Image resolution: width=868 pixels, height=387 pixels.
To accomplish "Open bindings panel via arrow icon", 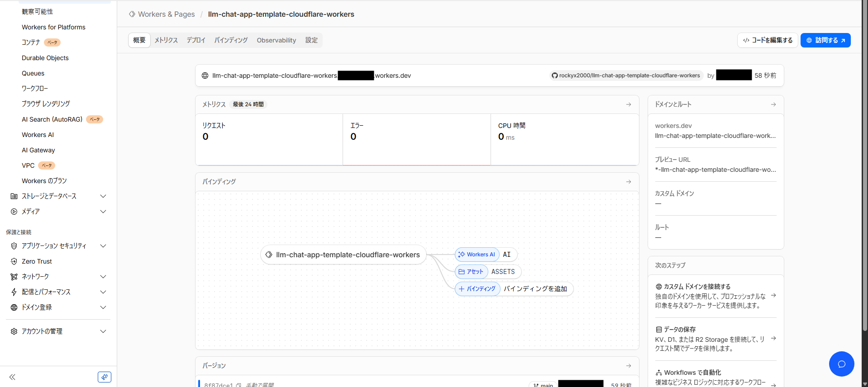I will (x=629, y=182).
